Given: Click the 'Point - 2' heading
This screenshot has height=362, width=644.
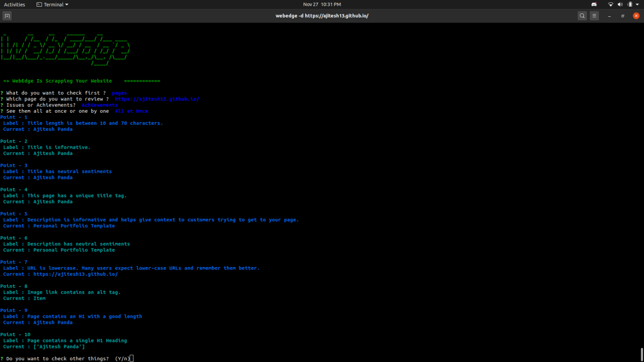Looking at the screenshot, I should 14,141.
